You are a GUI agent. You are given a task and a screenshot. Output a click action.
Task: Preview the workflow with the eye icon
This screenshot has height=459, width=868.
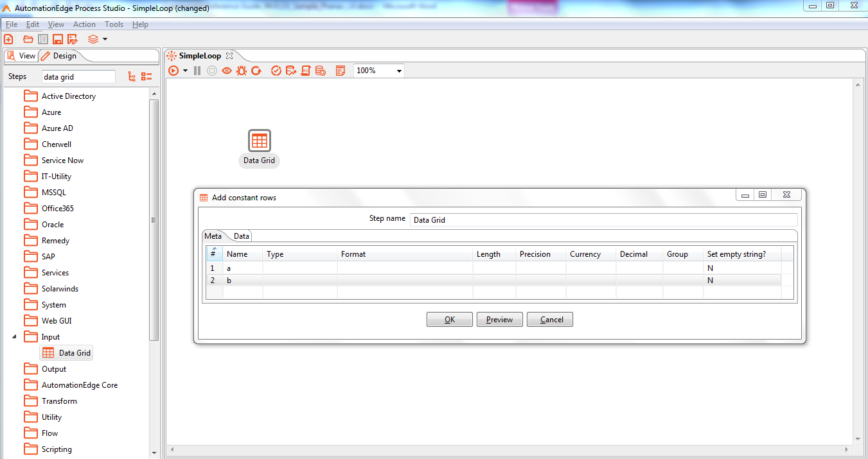pos(227,71)
